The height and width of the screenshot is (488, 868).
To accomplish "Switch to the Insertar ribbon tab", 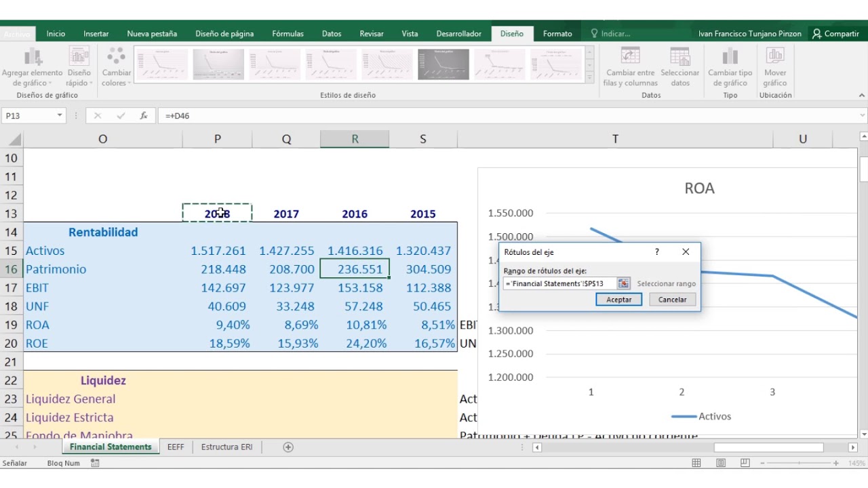I will (x=96, y=33).
